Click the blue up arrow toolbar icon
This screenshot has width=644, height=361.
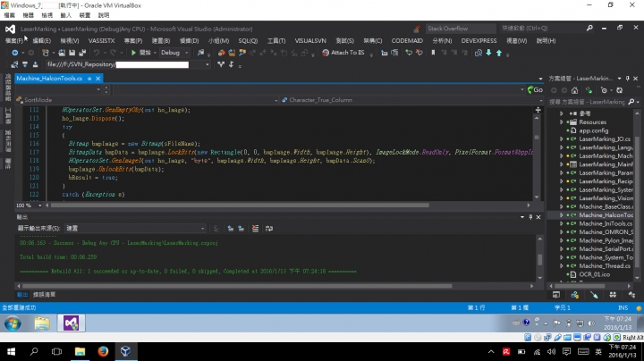(499, 53)
